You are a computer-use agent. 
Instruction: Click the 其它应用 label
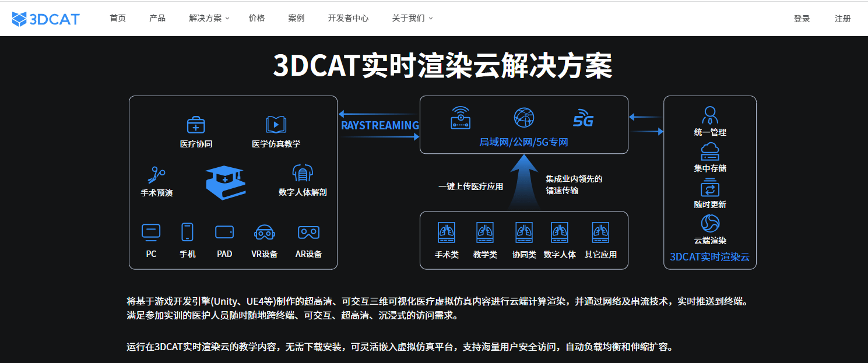pos(600,255)
